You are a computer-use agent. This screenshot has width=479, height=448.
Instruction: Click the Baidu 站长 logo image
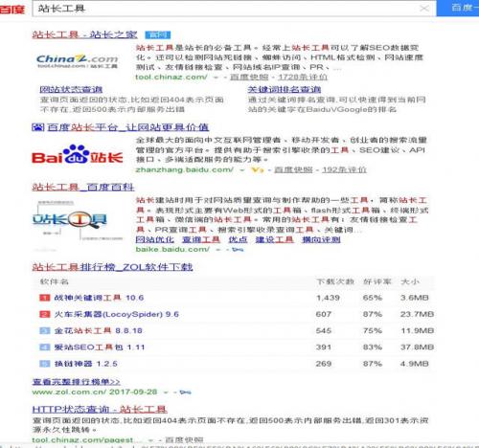[78, 154]
